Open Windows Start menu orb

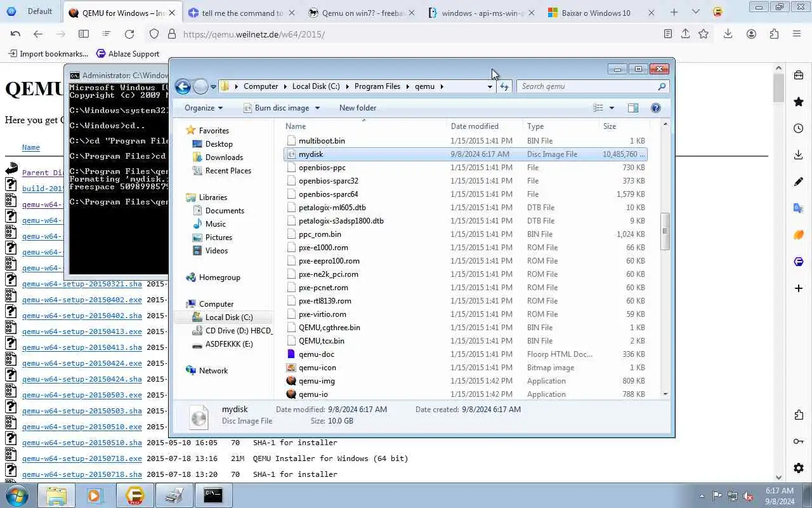tap(17, 495)
